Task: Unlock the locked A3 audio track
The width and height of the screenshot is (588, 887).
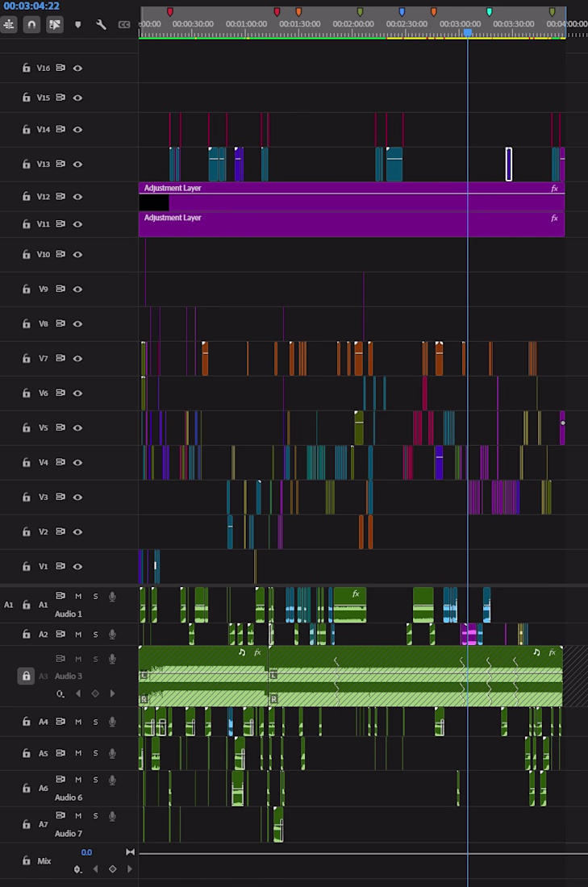Action: tap(26, 676)
